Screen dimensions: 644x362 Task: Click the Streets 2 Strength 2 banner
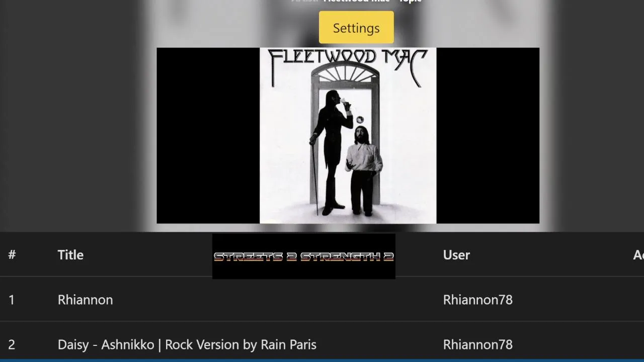pyautogui.click(x=304, y=256)
